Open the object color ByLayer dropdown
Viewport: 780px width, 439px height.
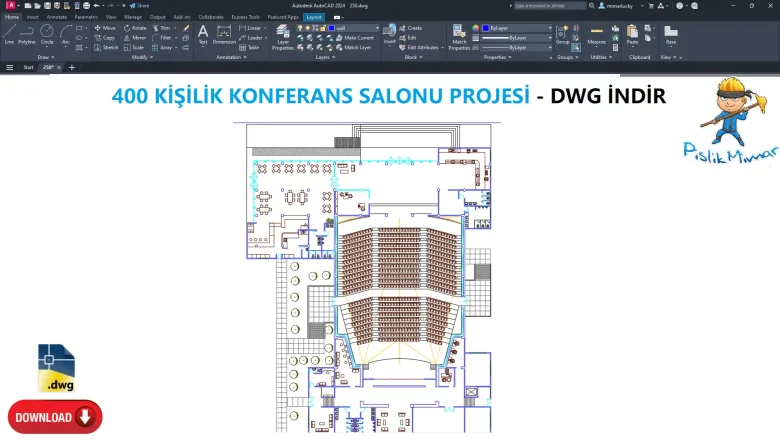click(516, 28)
